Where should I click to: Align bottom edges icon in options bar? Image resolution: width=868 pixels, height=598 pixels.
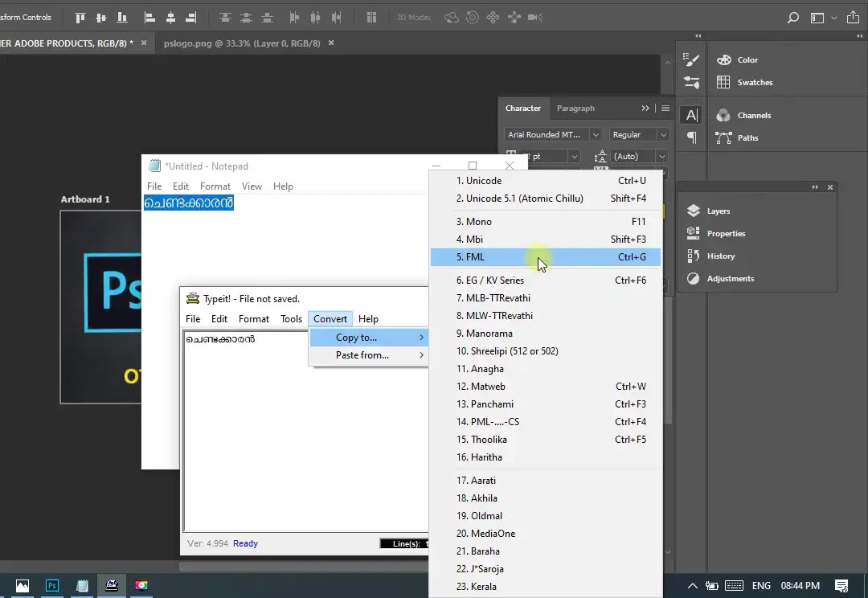tap(122, 18)
